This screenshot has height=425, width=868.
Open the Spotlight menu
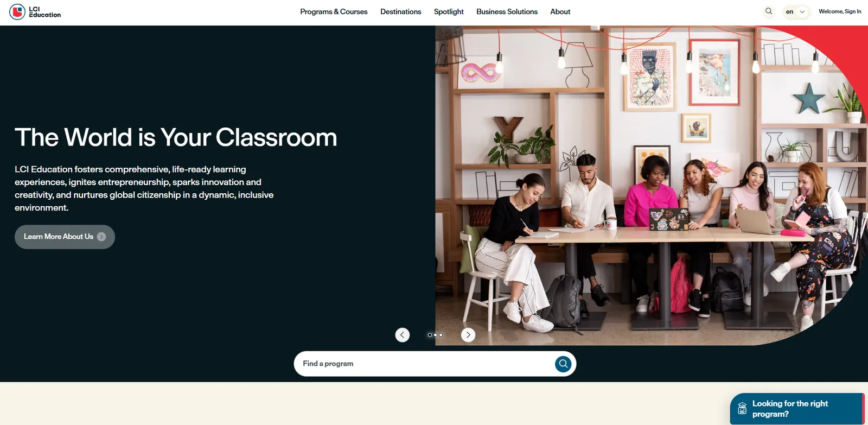point(449,12)
